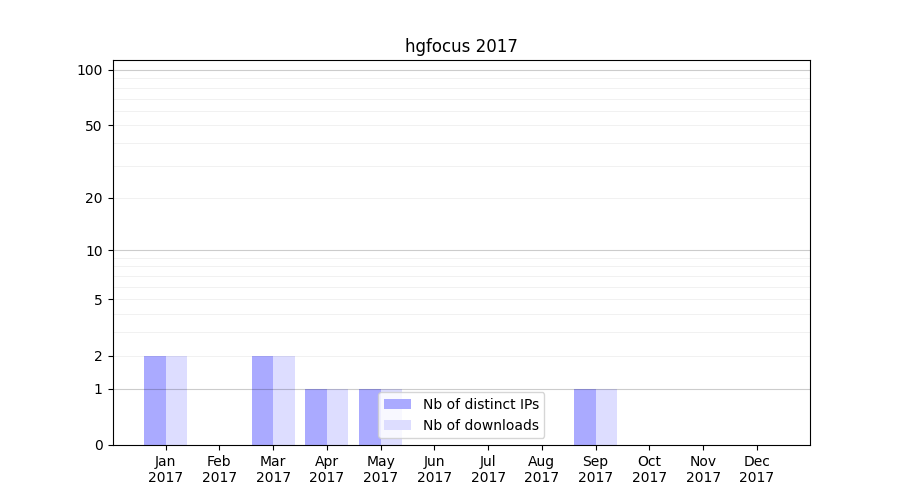The width and height of the screenshot is (900, 500).
Task: Click the April downloads bar
Action: [x=337, y=417]
